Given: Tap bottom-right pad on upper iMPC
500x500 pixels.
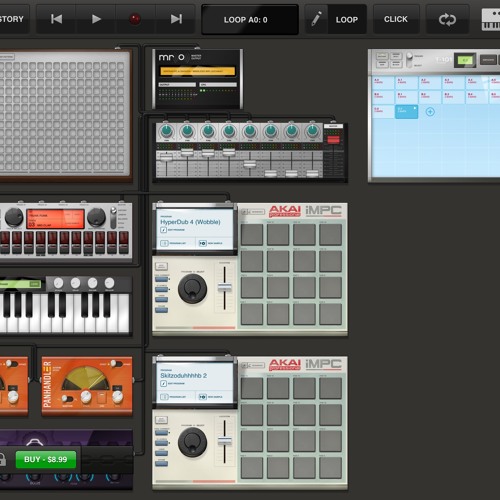Looking at the screenshot, I should coord(330,314).
